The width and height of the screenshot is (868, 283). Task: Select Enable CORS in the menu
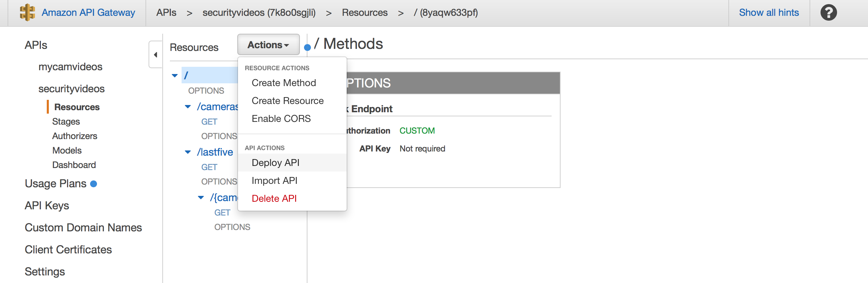(292, 119)
